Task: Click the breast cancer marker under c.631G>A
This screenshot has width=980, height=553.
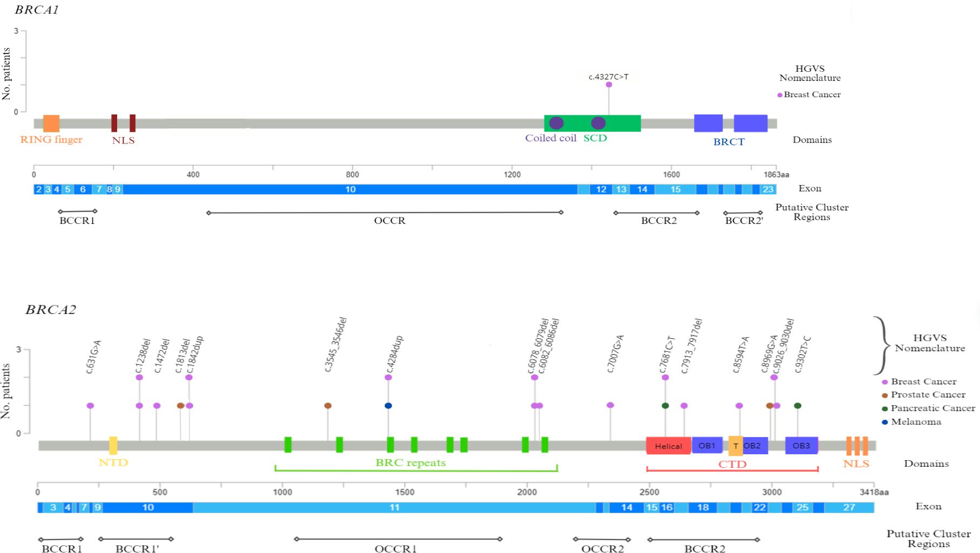Action: coord(90,406)
